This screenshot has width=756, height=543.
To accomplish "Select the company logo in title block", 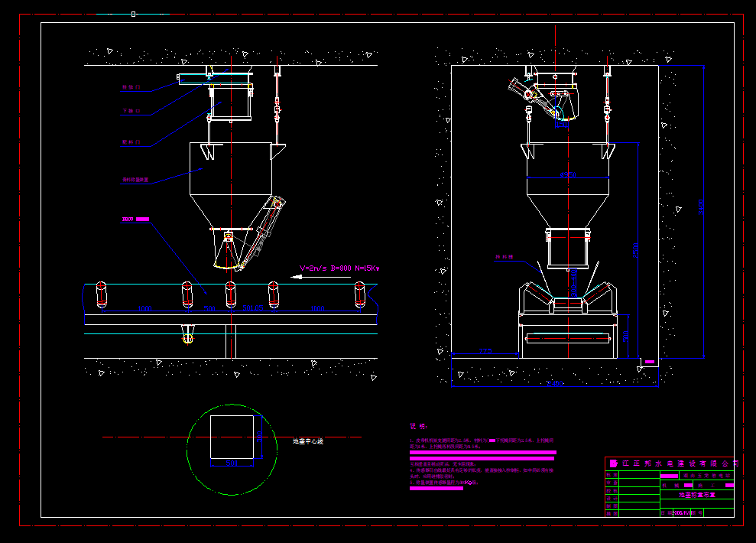I will coord(612,463).
